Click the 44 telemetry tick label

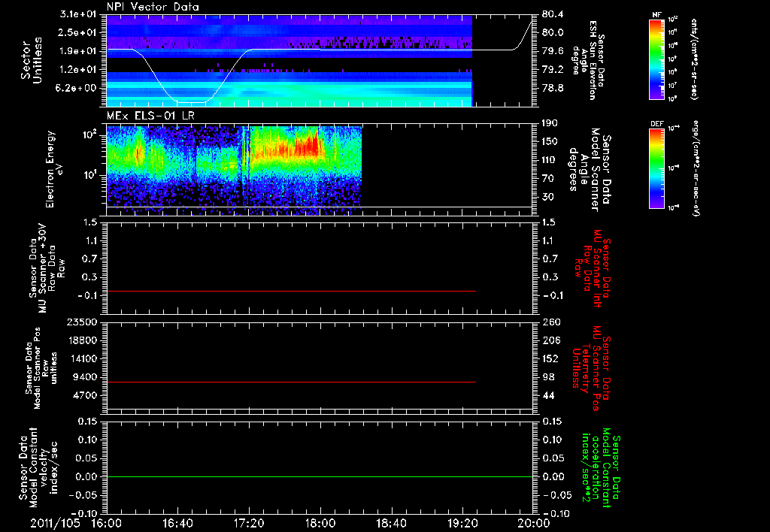[x=548, y=395]
